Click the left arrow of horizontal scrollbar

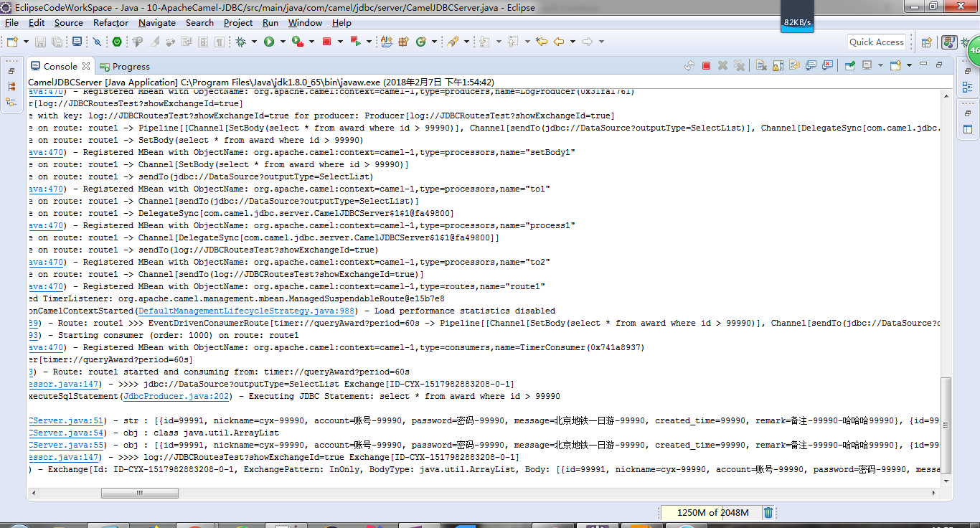coord(35,493)
